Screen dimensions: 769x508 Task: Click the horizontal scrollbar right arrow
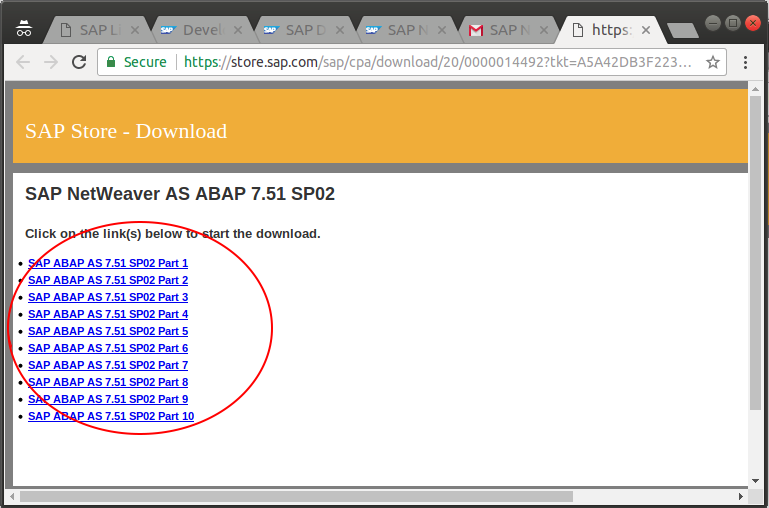[x=742, y=497]
